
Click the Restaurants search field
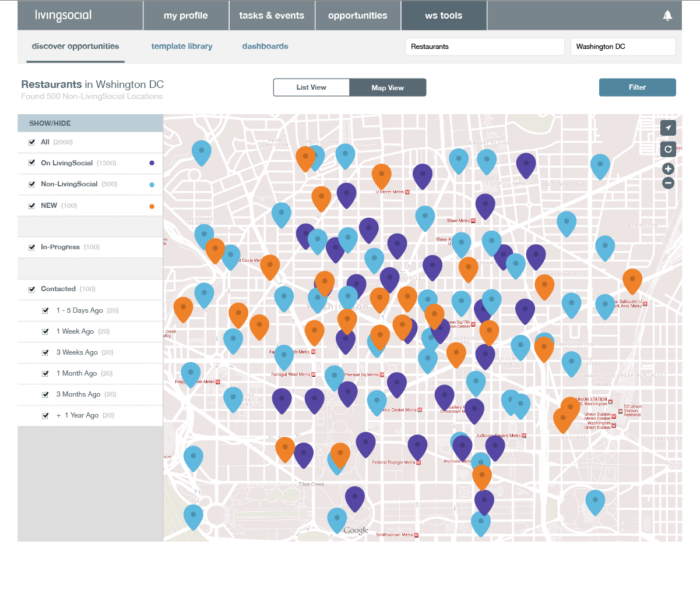pos(485,47)
